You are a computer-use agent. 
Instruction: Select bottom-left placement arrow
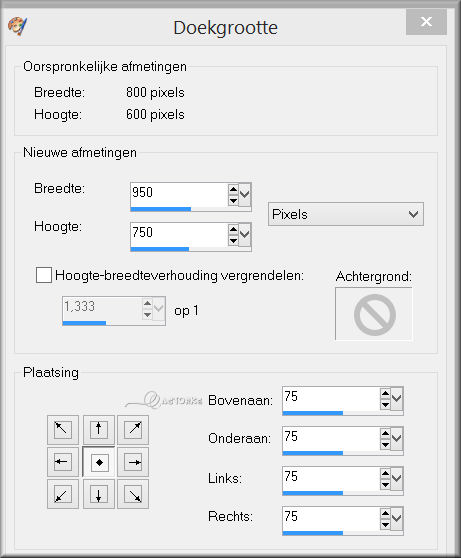coord(63,494)
